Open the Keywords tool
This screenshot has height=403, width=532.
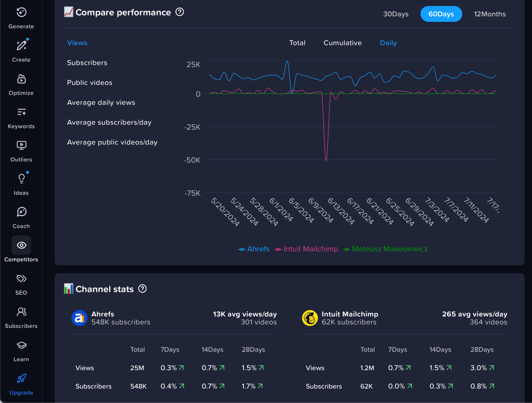tap(21, 117)
